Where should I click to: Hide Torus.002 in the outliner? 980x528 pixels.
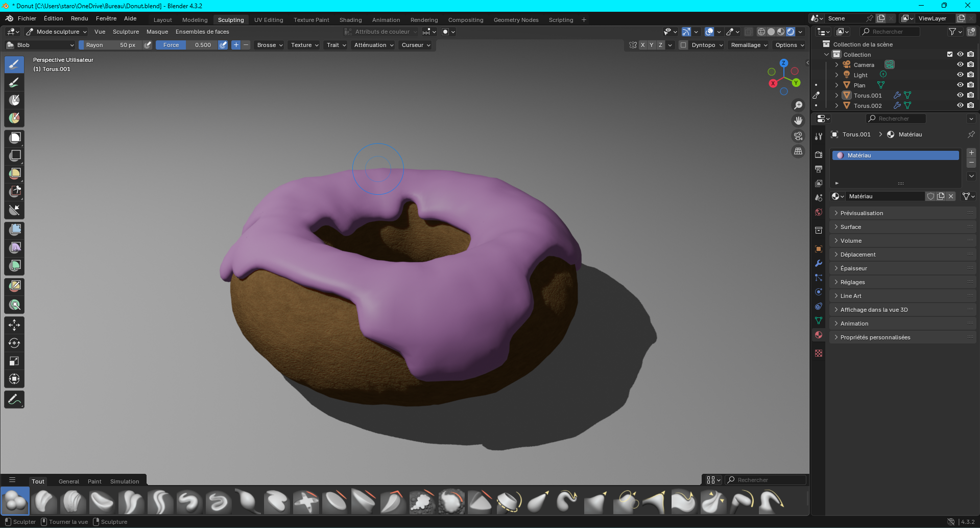[960, 105]
